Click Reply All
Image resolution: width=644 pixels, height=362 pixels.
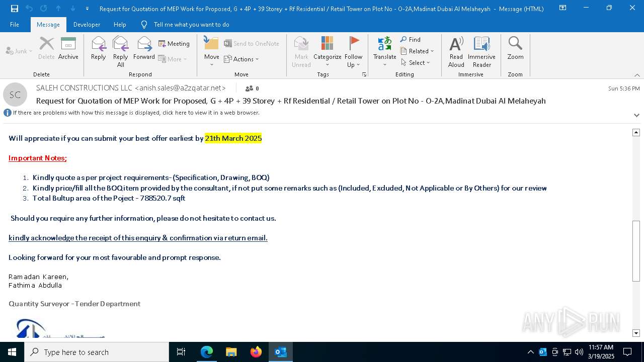121,52
